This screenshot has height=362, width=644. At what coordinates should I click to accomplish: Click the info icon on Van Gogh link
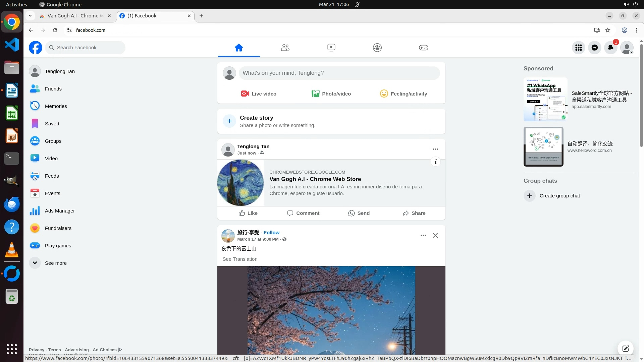click(x=435, y=162)
